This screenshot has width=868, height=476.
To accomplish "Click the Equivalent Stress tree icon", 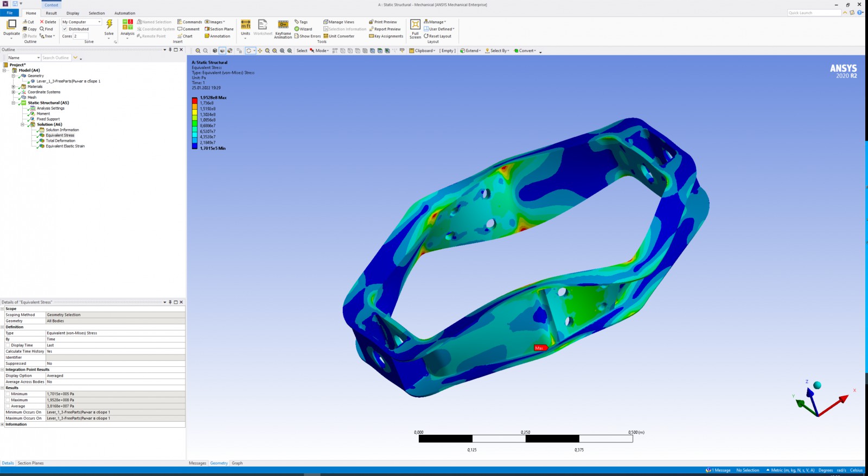I will [x=42, y=135].
